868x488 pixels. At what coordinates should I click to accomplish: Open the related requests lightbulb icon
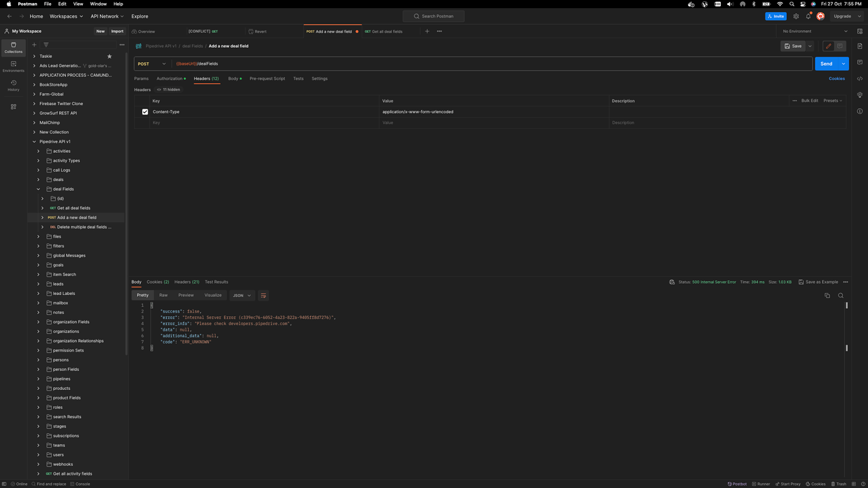click(x=860, y=95)
